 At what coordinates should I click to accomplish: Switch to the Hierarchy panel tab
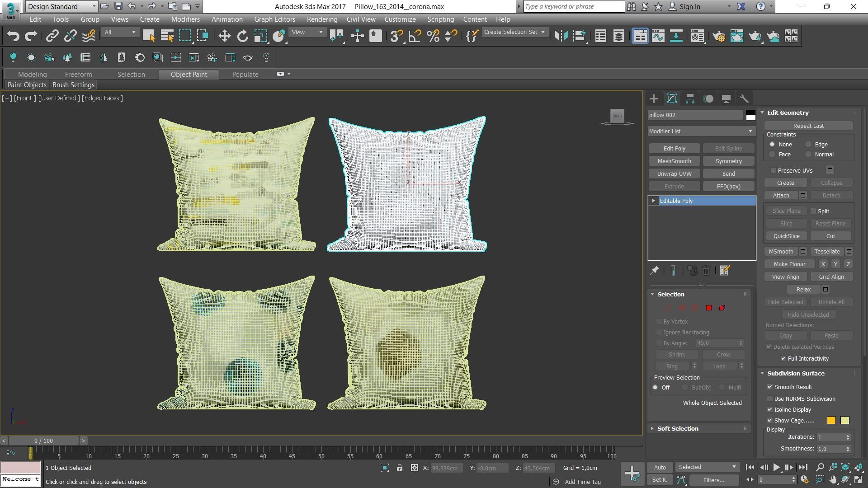pyautogui.click(x=690, y=99)
